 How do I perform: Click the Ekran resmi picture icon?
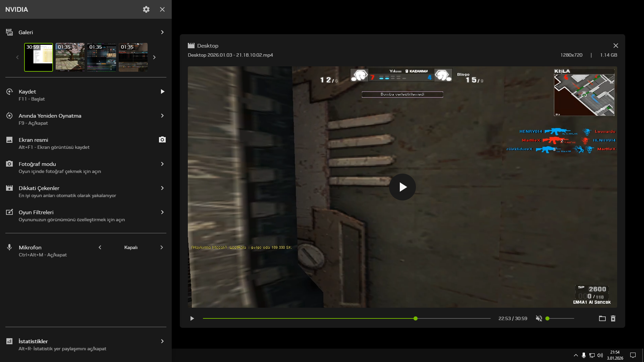tap(9, 140)
